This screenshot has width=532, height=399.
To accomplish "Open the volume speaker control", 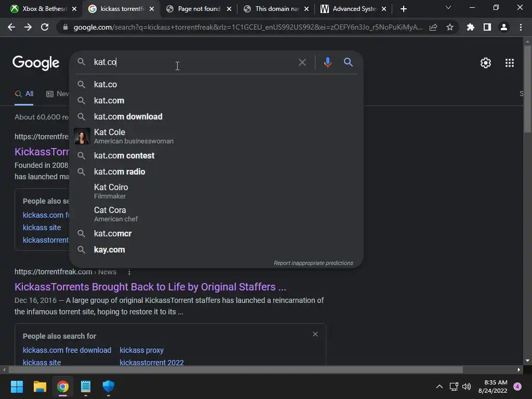I will pyautogui.click(x=467, y=387).
